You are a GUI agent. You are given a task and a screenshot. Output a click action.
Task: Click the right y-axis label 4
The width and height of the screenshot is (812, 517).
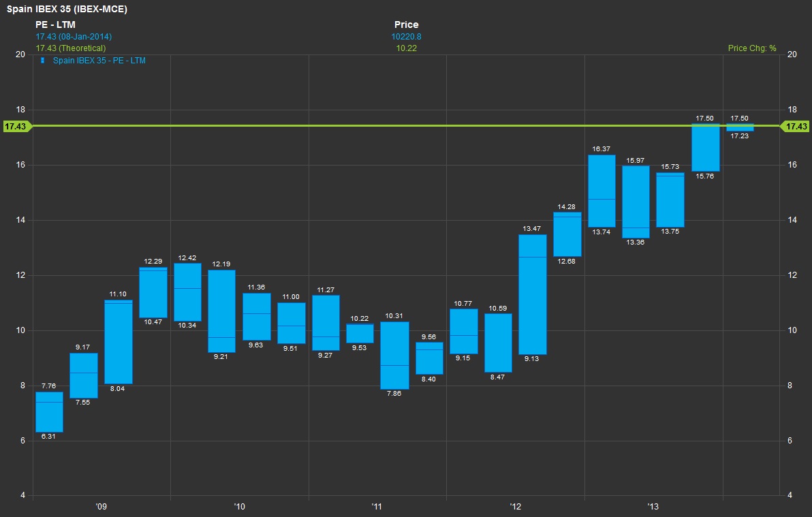pyautogui.click(x=790, y=495)
